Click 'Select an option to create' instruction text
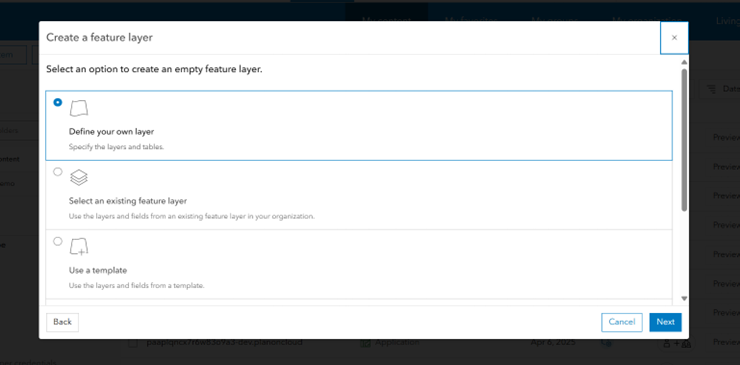The image size is (740, 365). (x=154, y=69)
